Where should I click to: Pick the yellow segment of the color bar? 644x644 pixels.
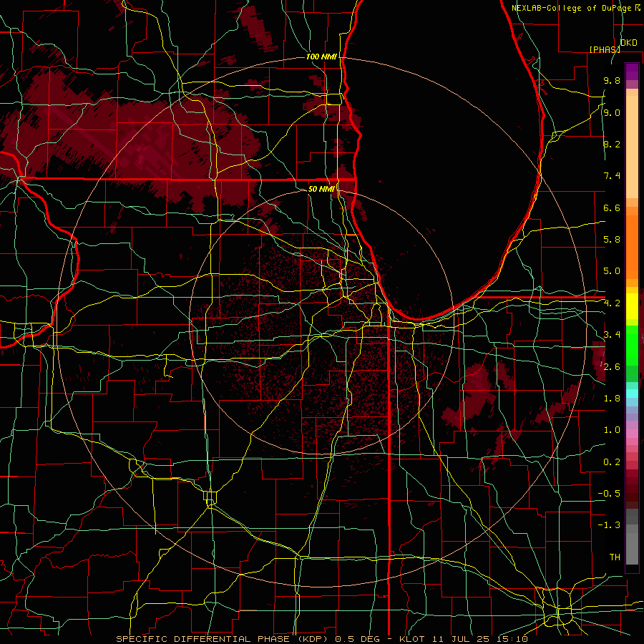click(x=632, y=306)
